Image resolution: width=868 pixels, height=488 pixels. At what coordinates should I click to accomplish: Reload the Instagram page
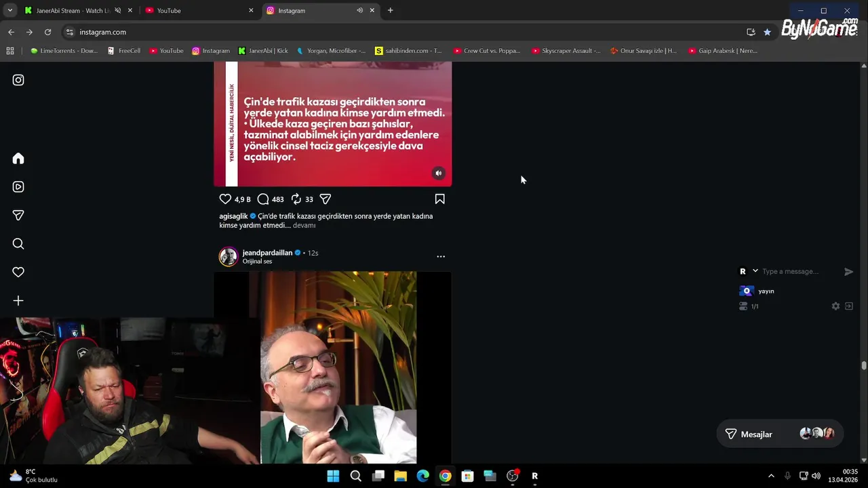click(x=47, y=32)
